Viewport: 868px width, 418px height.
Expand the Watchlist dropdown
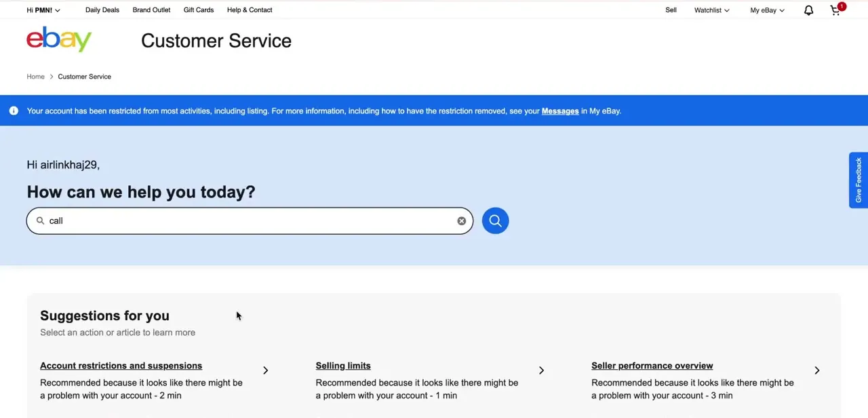pyautogui.click(x=712, y=10)
